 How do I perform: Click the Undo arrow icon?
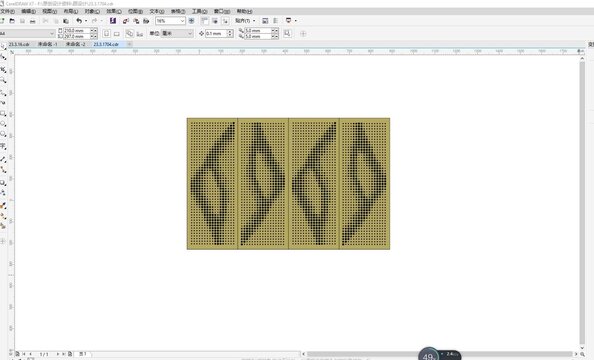pos(79,21)
